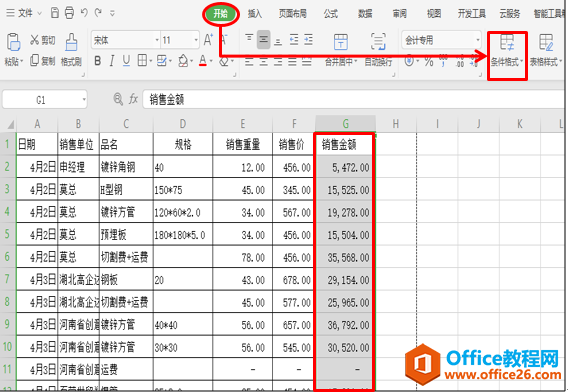Click the cell style icon next to borders
This screenshot has height=392, width=568.
pyautogui.click(x=162, y=61)
